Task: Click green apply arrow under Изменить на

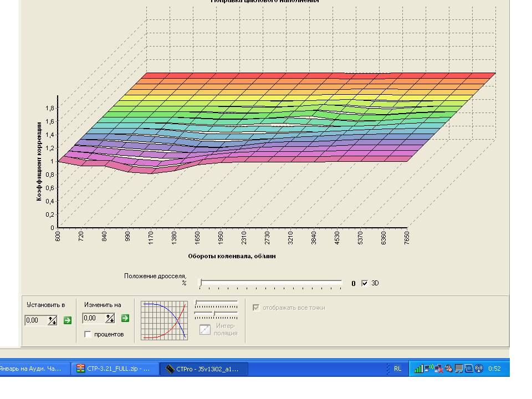Action: [x=125, y=318]
